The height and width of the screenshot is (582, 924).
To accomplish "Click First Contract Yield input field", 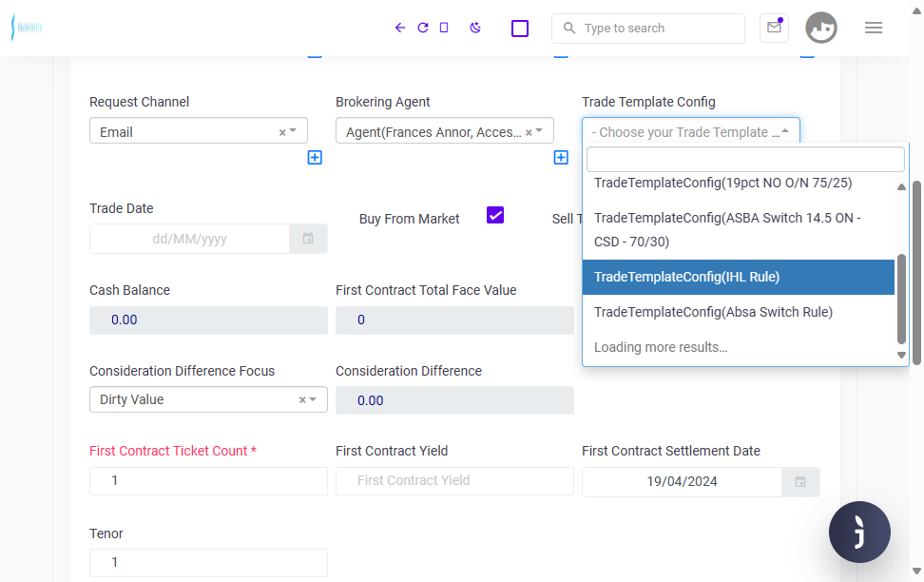I will pos(455,481).
